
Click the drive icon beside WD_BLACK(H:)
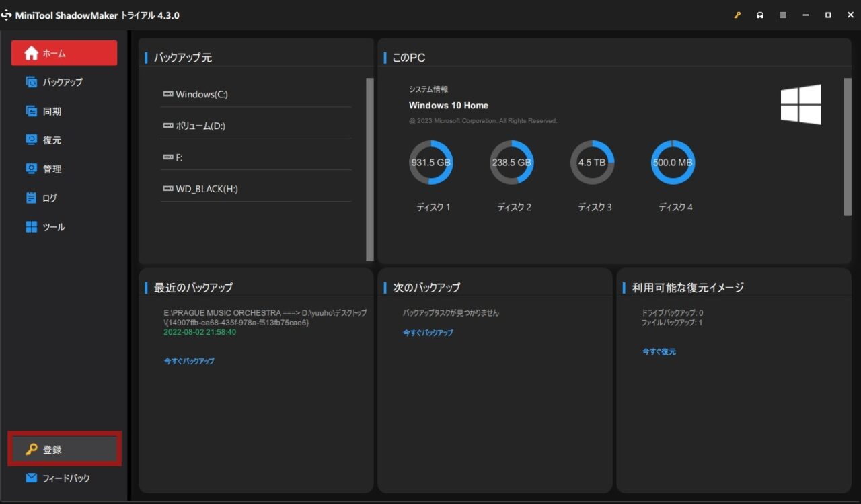coord(168,189)
